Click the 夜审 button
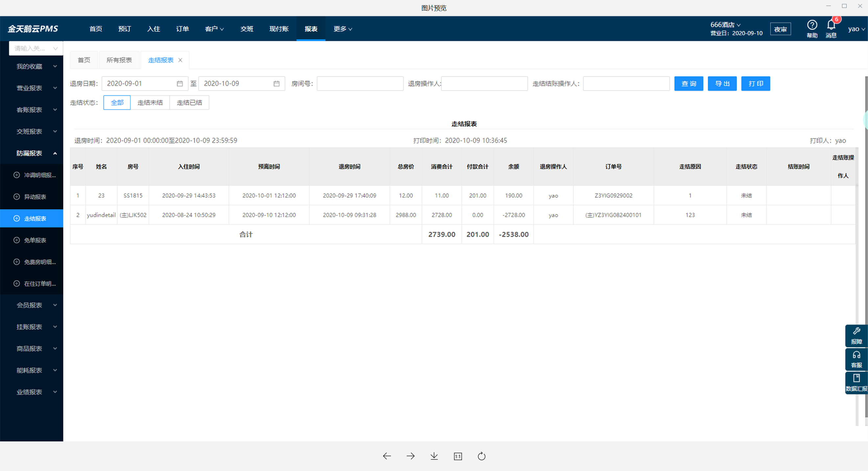Viewport: 868px width, 471px height. (x=781, y=29)
